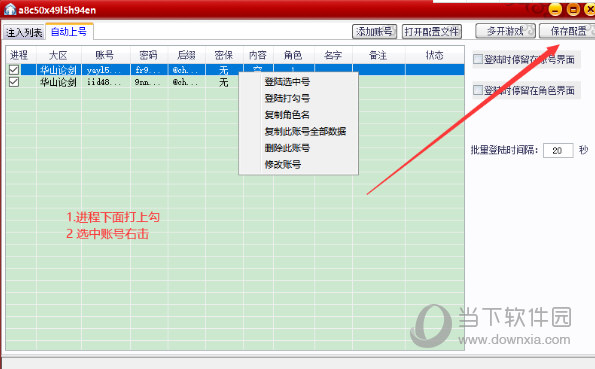595x369 pixels.
Task: Click the batch login interval field showing 20
Action: coord(558,150)
